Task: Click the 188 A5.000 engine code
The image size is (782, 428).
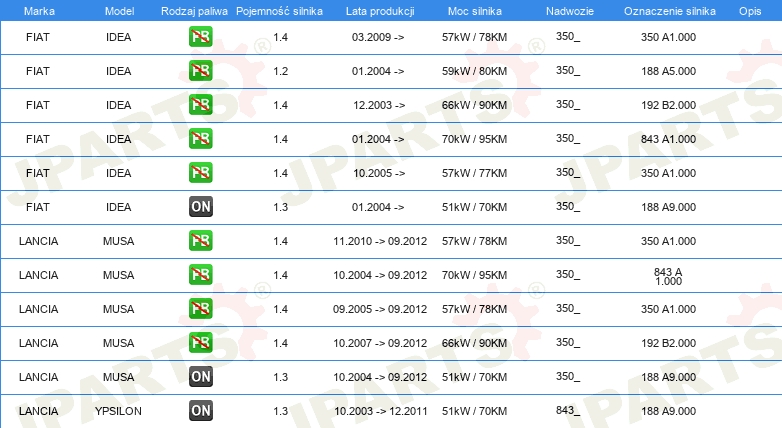Action: pos(668,71)
